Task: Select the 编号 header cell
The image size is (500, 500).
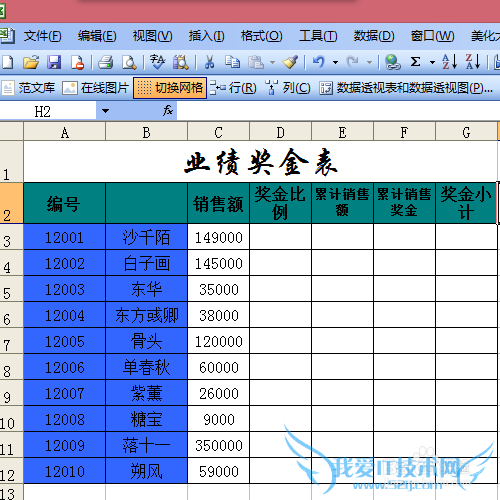Action: tap(64, 203)
